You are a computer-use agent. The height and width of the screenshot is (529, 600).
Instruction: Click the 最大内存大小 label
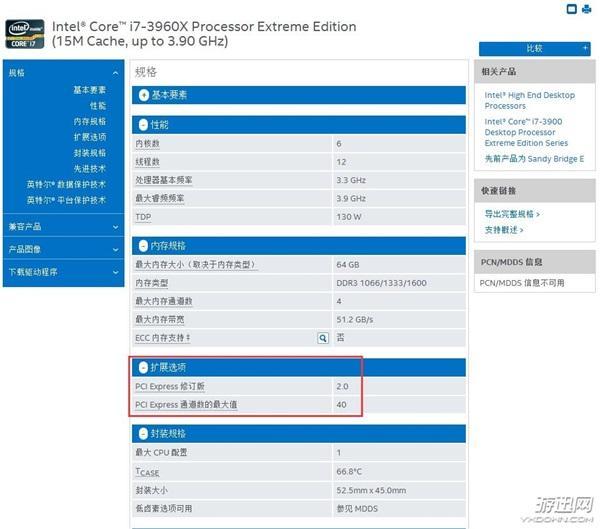click(196, 265)
